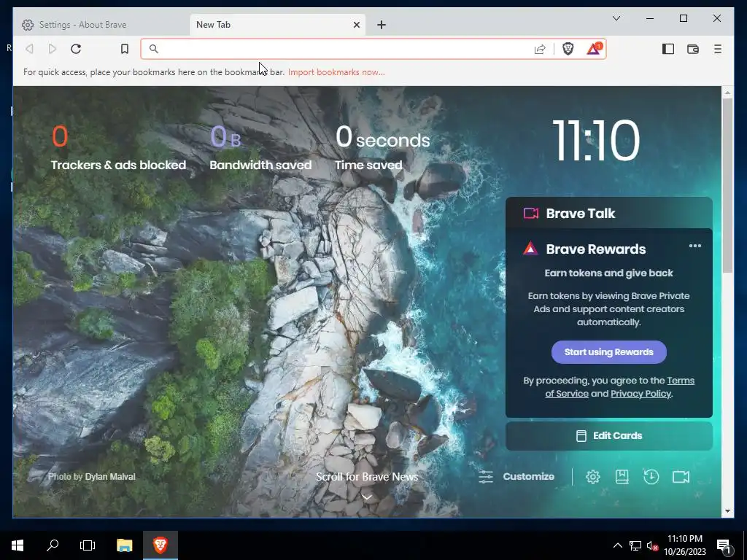Open the taskbar clock and date

[x=684, y=545]
